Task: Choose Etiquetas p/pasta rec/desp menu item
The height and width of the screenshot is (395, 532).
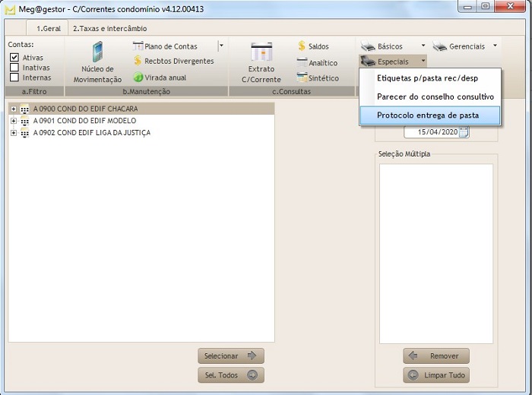Action: [430, 78]
